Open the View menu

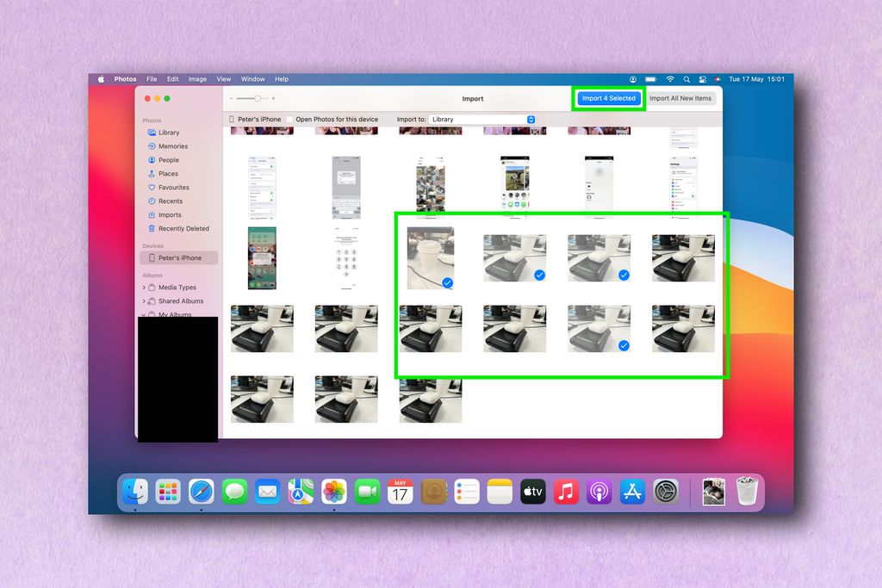(223, 78)
